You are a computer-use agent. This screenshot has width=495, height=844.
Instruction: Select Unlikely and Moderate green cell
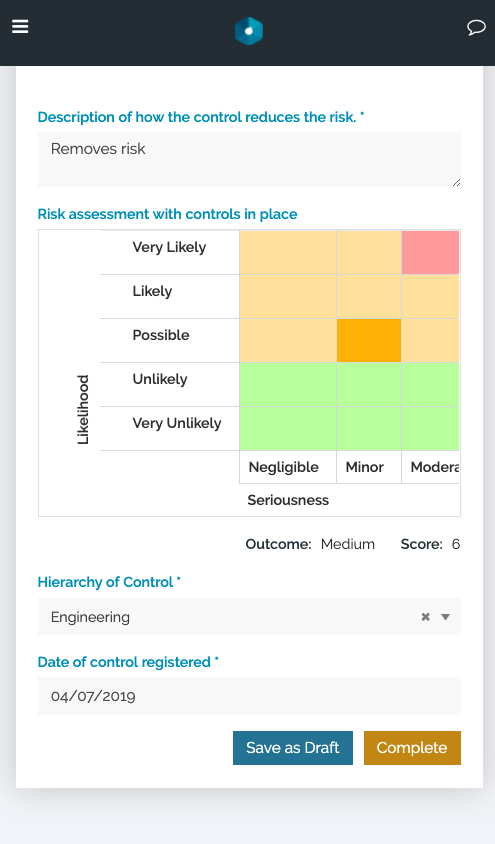coord(430,384)
